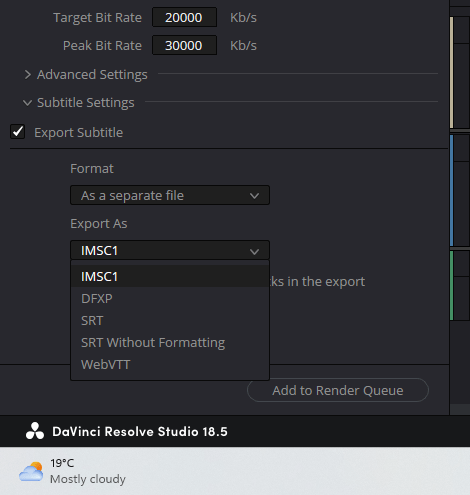Click the Subtitle Settings label text
The width and height of the screenshot is (470, 495).
pos(86,103)
